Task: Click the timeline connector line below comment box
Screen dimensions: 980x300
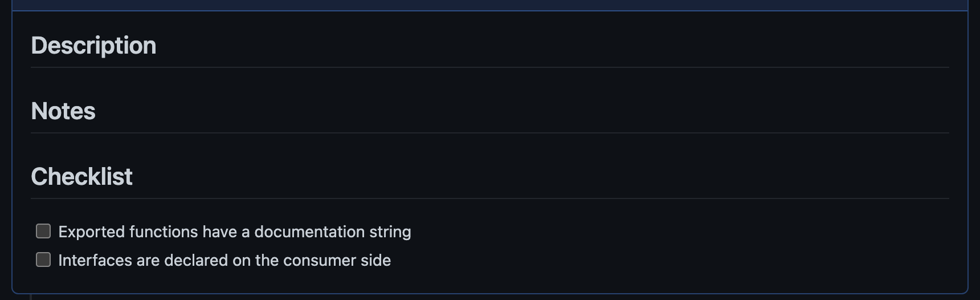Action: click(30, 297)
